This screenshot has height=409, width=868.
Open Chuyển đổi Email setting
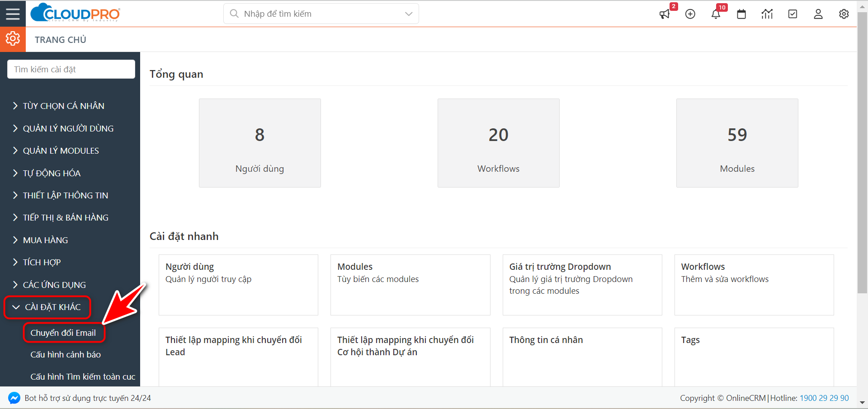coord(63,333)
